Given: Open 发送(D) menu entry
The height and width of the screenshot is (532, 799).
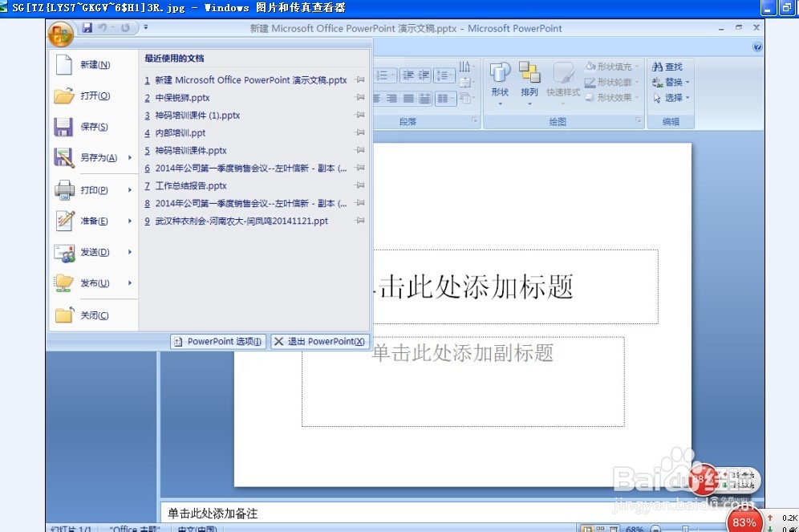Looking at the screenshot, I should pos(94,252).
